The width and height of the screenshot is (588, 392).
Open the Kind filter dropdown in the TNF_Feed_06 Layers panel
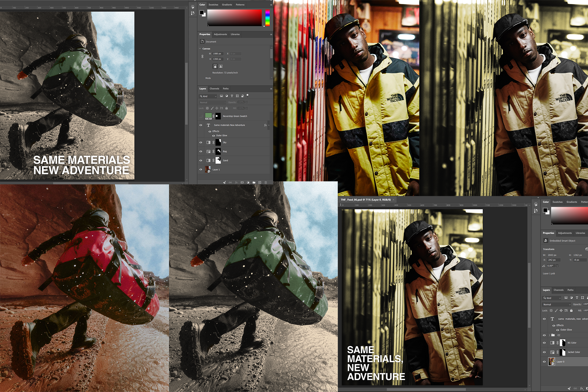coord(552,298)
